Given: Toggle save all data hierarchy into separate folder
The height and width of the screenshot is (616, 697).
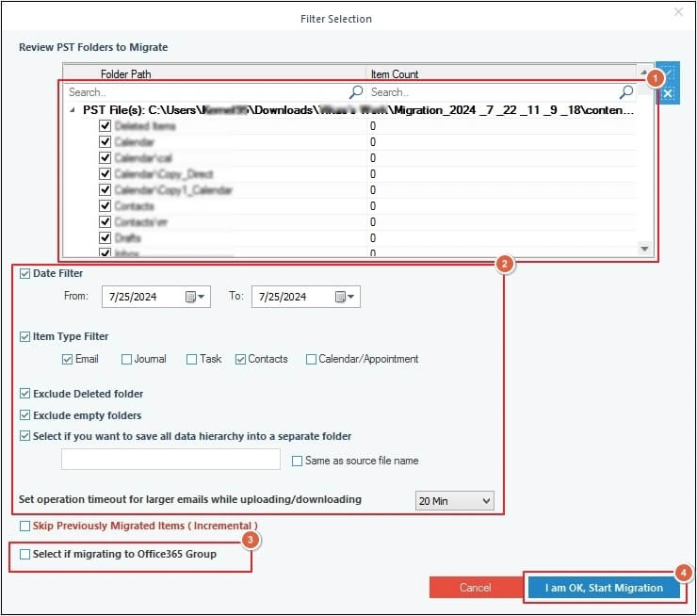Looking at the screenshot, I should coord(24,436).
